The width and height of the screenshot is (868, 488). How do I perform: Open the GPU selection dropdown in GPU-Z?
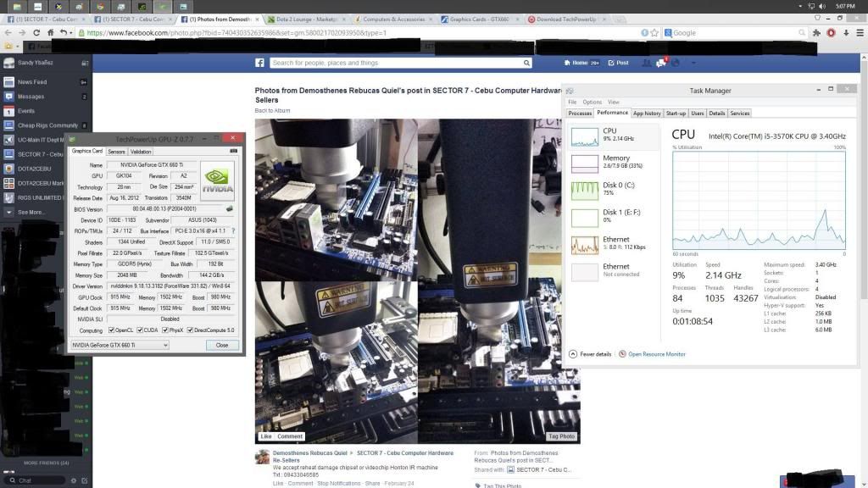click(119, 346)
